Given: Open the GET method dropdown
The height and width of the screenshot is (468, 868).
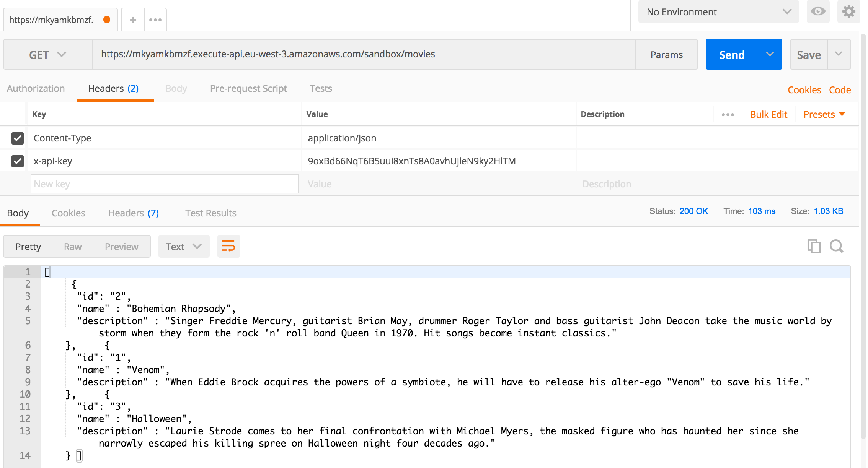Looking at the screenshot, I should (x=47, y=54).
